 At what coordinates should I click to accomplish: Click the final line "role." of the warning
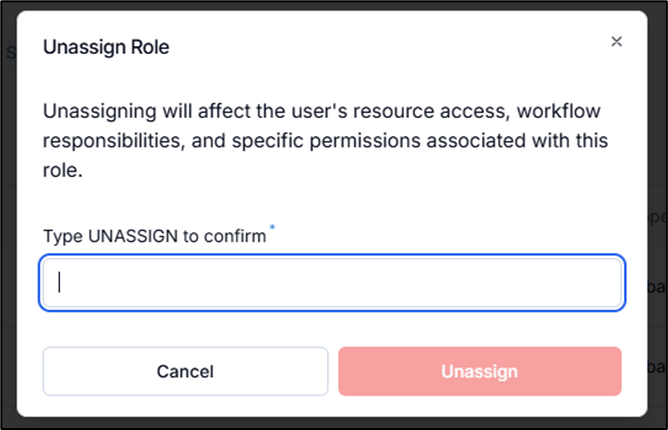pos(61,171)
